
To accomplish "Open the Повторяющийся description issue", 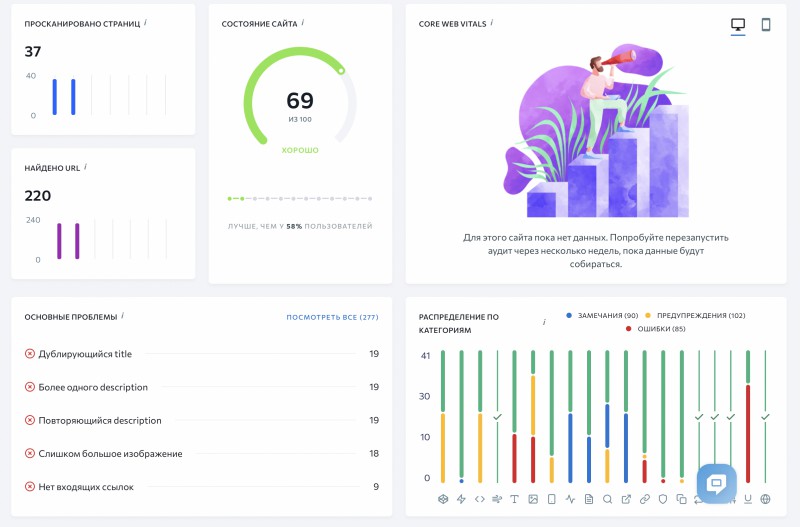I will (x=202, y=420).
